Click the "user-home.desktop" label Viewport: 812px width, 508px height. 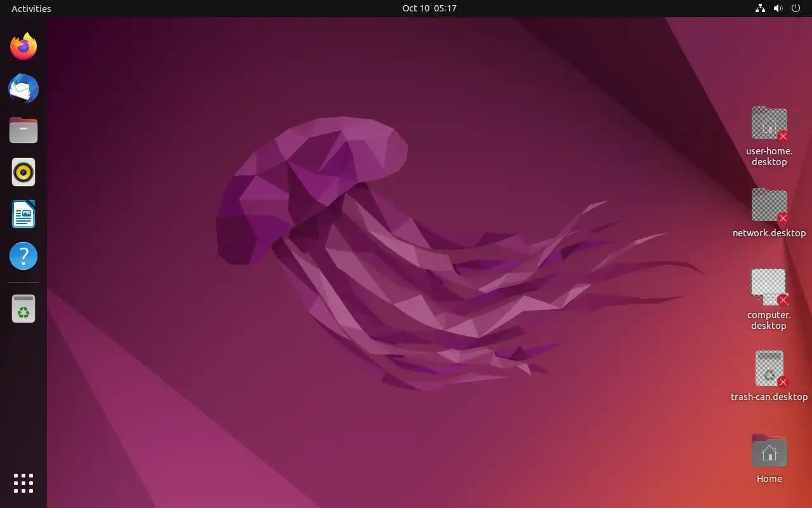click(x=769, y=156)
